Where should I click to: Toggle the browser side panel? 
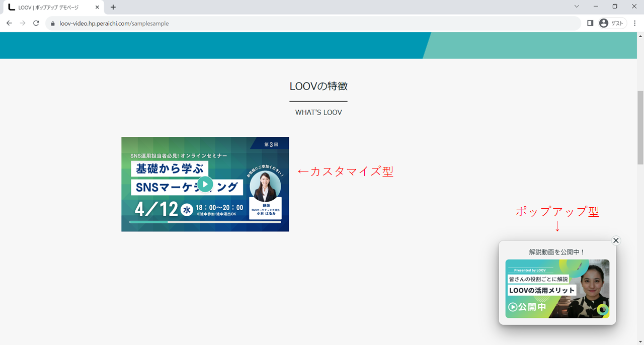(590, 23)
